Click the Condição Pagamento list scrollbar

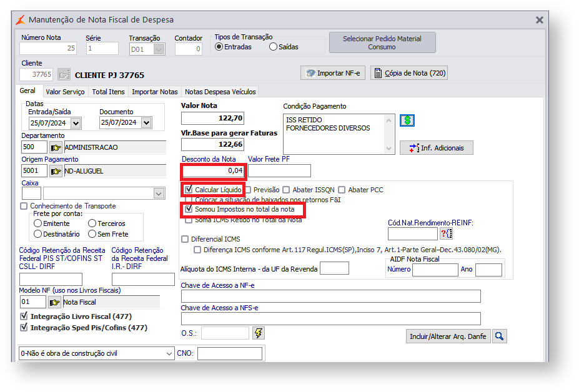390,134
